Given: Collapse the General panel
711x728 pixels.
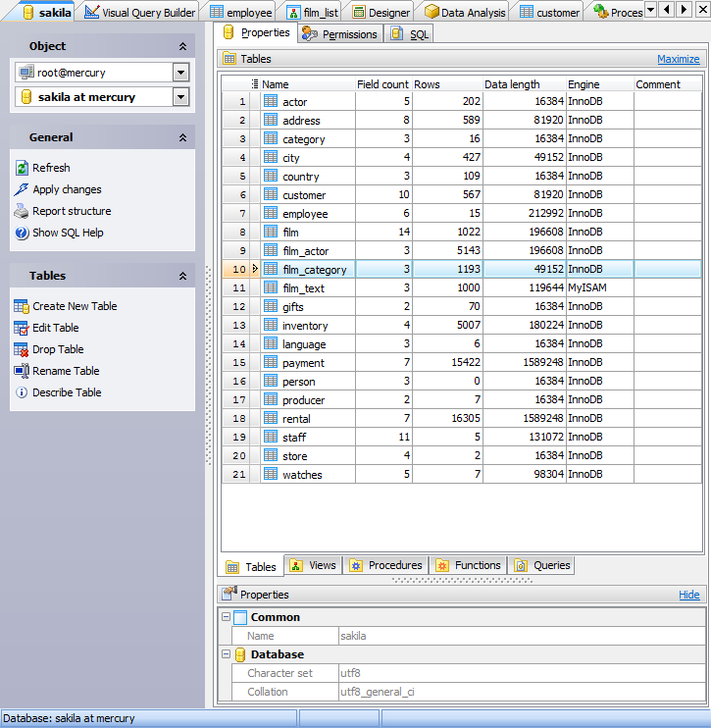Looking at the screenshot, I should click(x=182, y=137).
